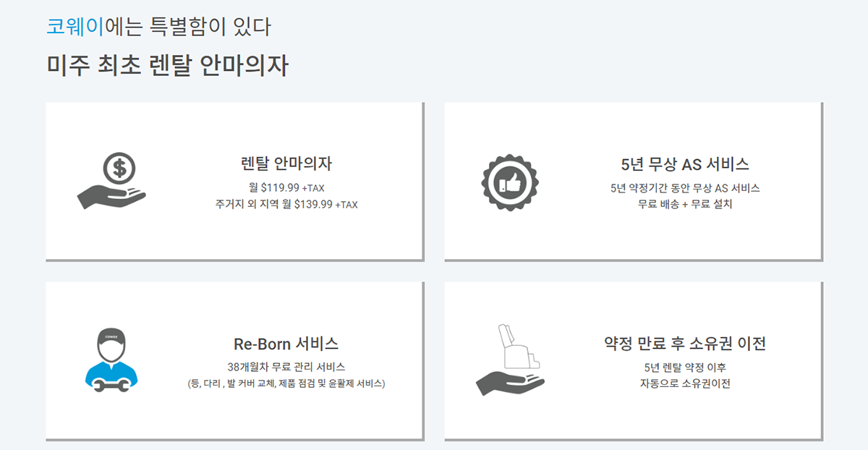Select the 5년 무상 AS 서비스 title
The image size is (868, 450).
click(x=685, y=164)
